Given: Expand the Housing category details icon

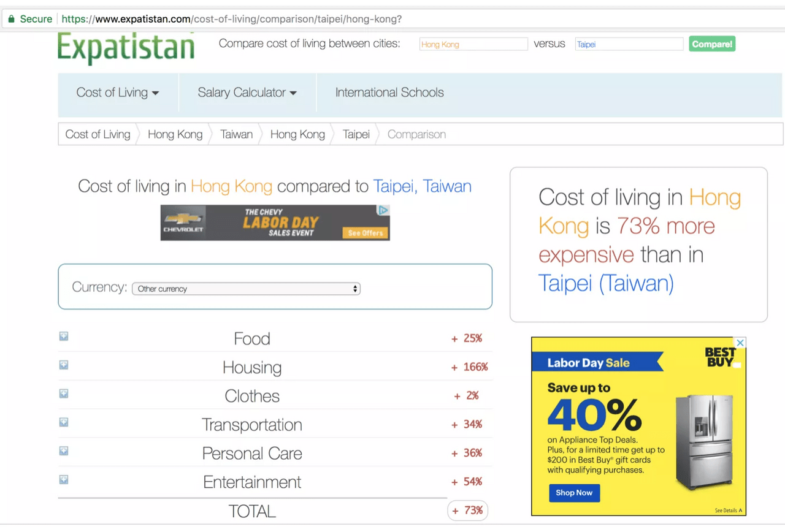Looking at the screenshot, I should point(64,365).
